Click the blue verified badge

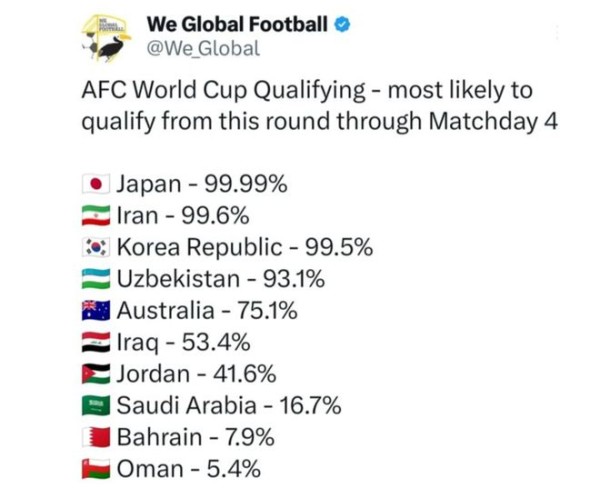click(342, 24)
